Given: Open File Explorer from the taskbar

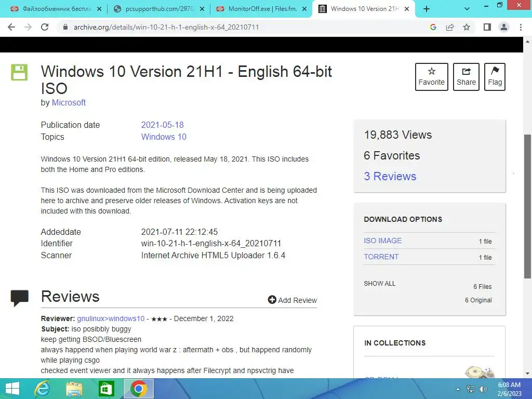Looking at the screenshot, I should click(x=74, y=389).
